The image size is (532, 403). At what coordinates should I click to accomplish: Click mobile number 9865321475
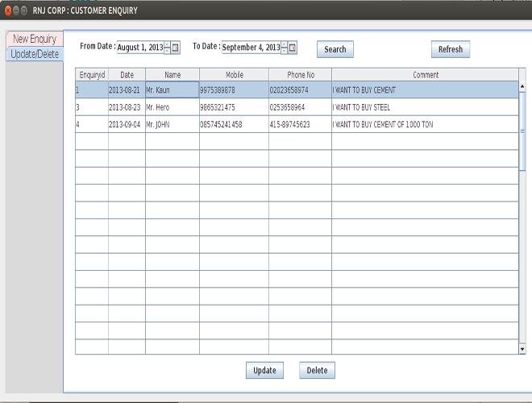point(234,107)
